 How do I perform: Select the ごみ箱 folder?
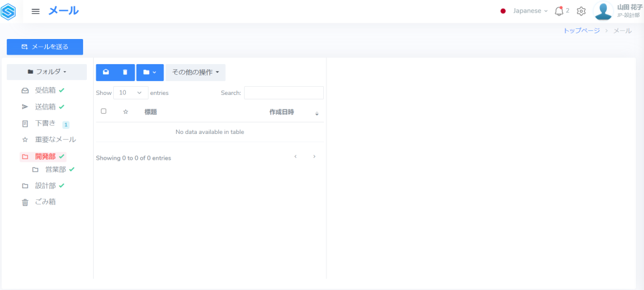[x=45, y=202]
